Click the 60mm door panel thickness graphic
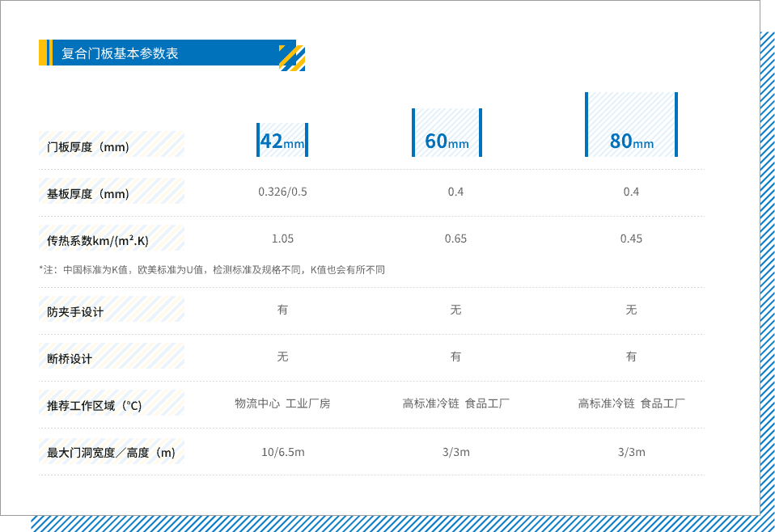775x532 pixels. coord(447,133)
